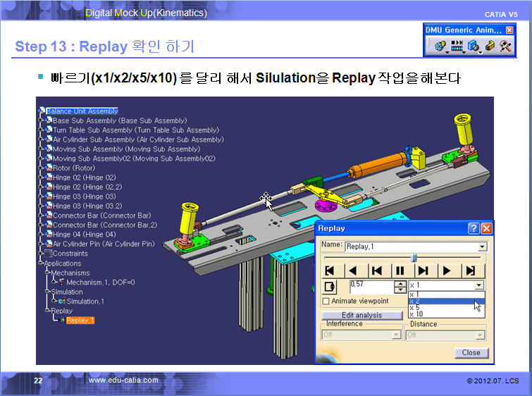Viewport: 532px width, 396px height.
Task: Select x 1 speed option in list
Action: pos(447,295)
